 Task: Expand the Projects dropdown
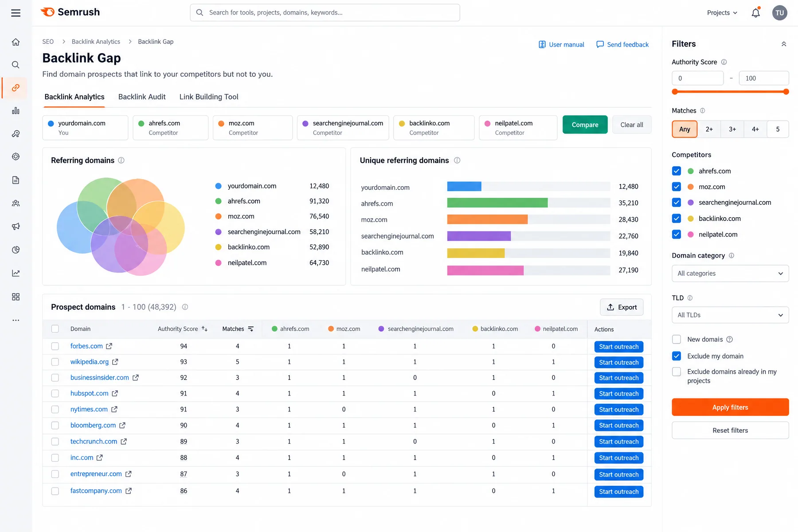[x=722, y=13]
